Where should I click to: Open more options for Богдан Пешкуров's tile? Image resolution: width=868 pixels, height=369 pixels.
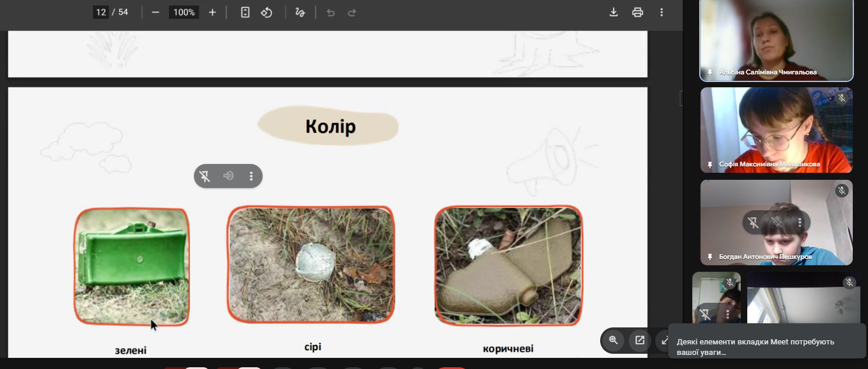(800, 223)
